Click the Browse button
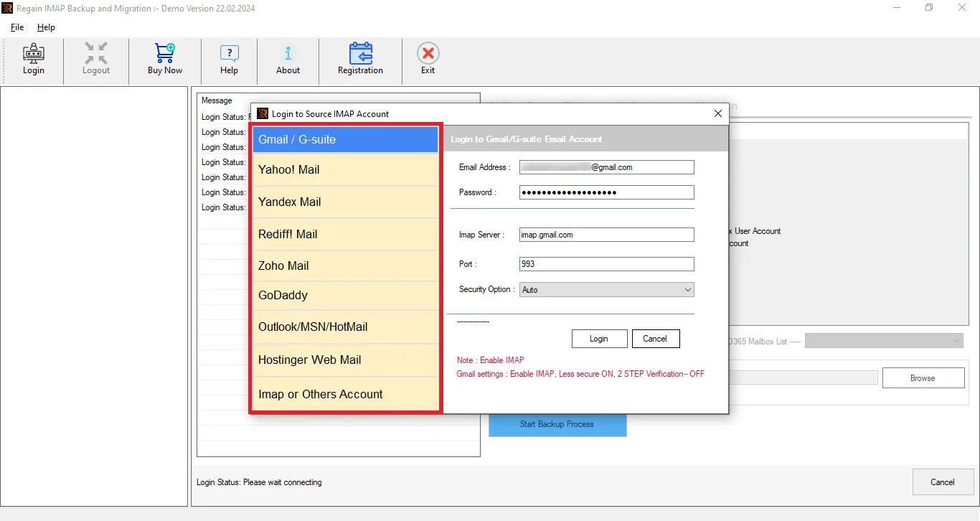Screen dimensions: 980x521 (923, 378)
